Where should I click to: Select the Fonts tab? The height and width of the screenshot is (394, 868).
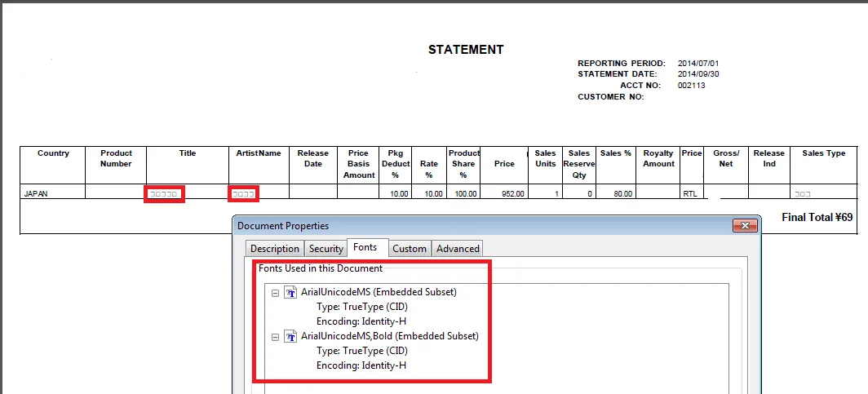tap(365, 247)
